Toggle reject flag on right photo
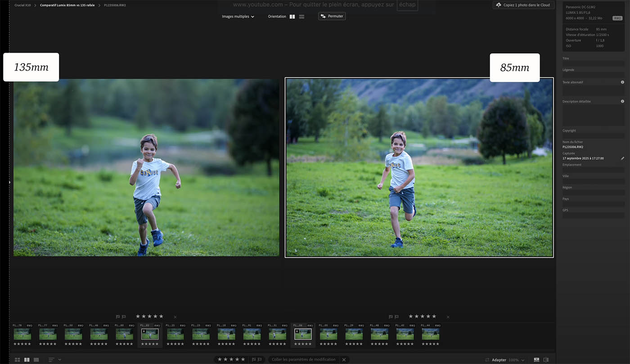The height and width of the screenshot is (364, 630). pos(396,317)
